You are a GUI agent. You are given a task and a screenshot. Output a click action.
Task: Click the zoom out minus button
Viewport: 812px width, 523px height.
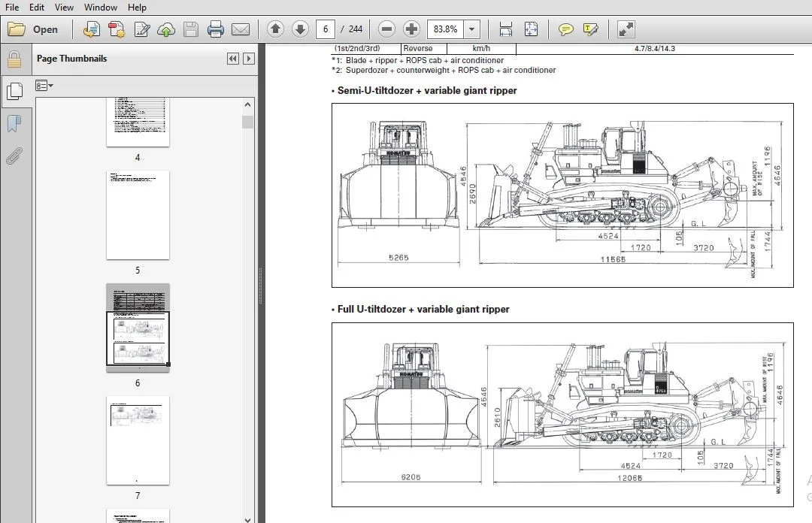[x=386, y=29]
